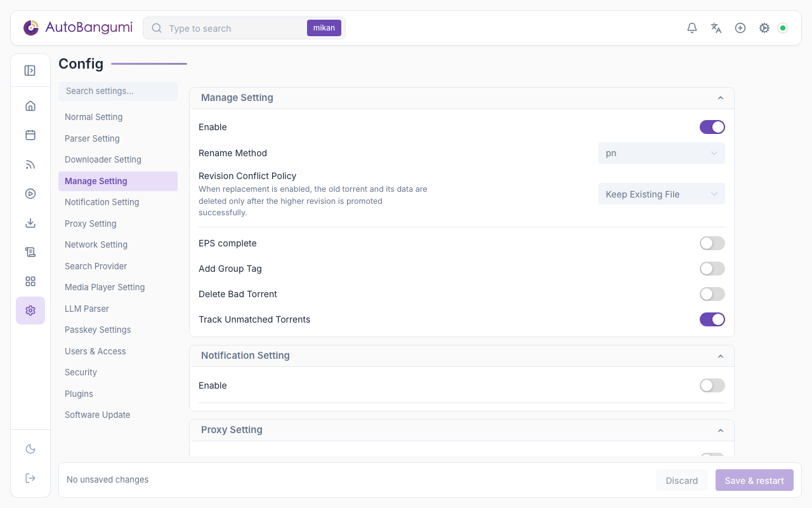Enable the Add Group Tag toggle
This screenshot has width=812, height=508.
coord(712,269)
